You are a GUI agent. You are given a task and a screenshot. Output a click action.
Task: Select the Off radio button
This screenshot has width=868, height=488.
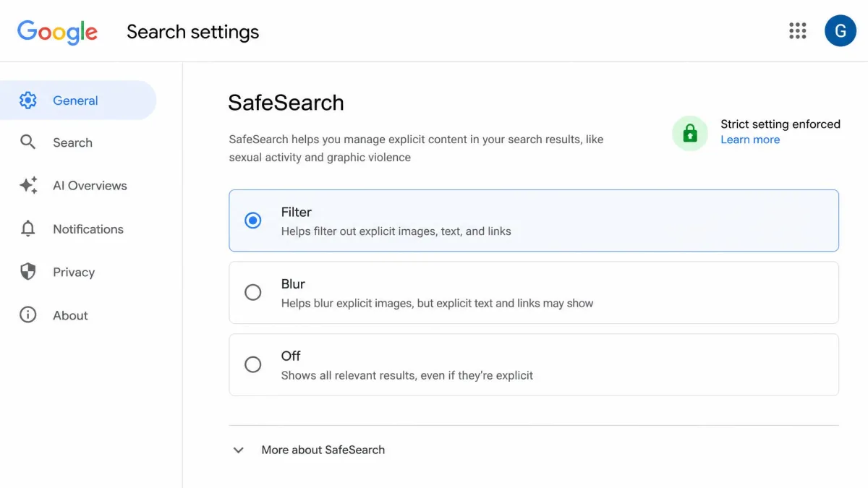252,364
